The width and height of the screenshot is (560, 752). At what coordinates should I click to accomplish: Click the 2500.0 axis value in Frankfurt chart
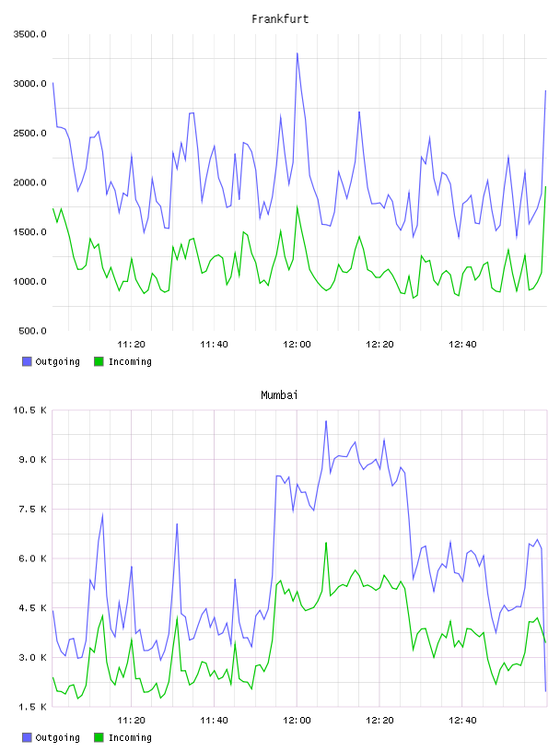click(x=29, y=133)
